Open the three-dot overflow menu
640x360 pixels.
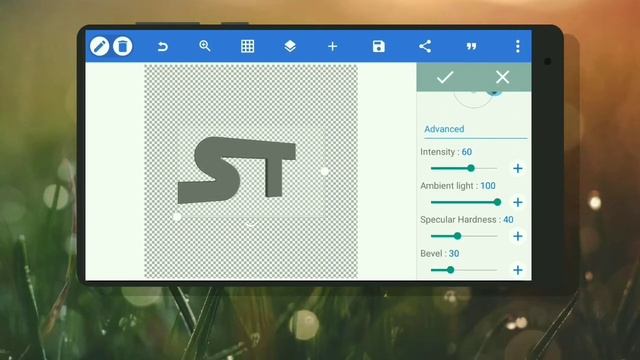point(518,46)
